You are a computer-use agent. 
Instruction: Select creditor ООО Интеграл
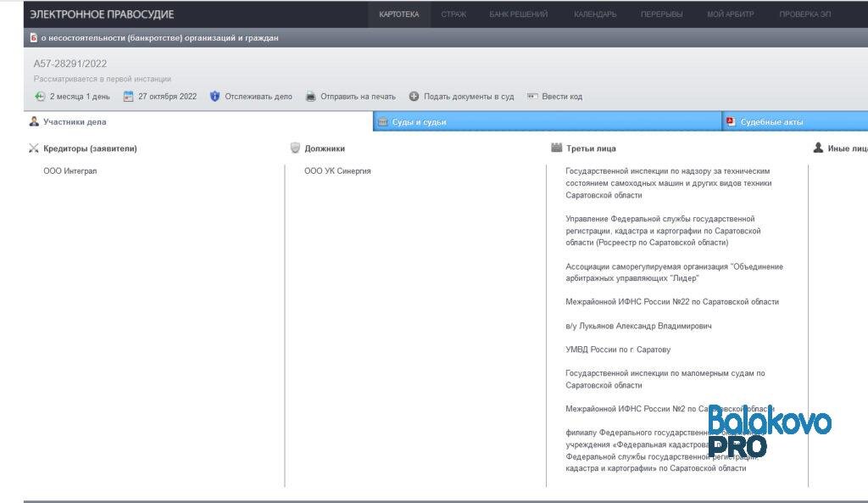pos(70,171)
